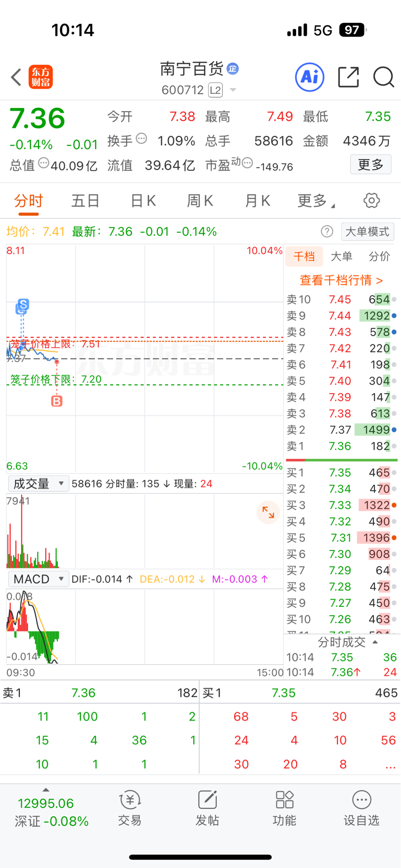The height and width of the screenshot is (868, 401).
Task: Open the 东方财富 logo icon
Action: tap(41, 77)
